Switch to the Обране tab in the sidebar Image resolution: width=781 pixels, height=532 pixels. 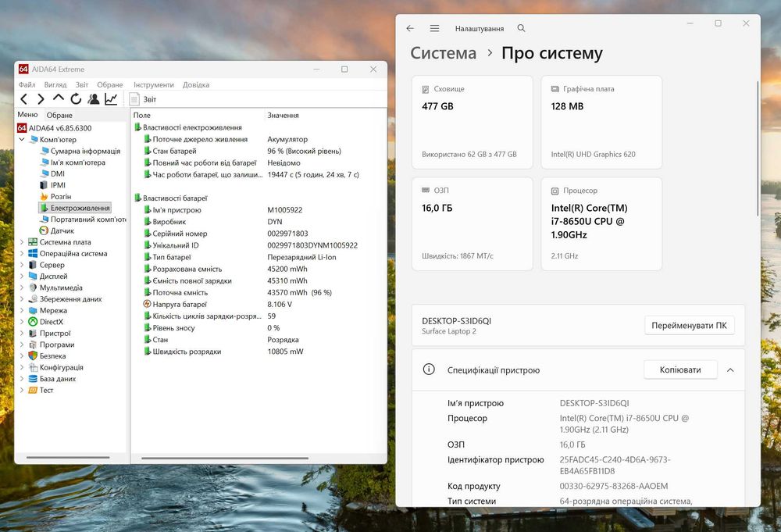tap(59, 115)
